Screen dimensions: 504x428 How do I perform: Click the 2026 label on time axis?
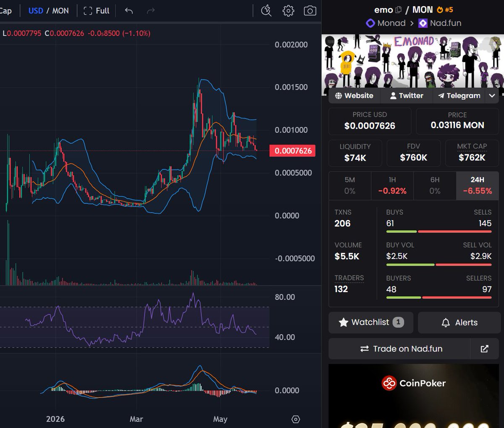point(55,419)
